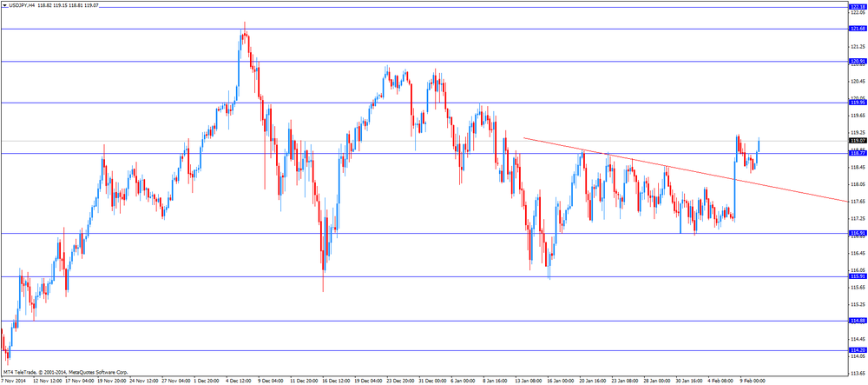Click the 24 Nov 12:00 time axis label
Screen dimensions: 868x385
144,382
